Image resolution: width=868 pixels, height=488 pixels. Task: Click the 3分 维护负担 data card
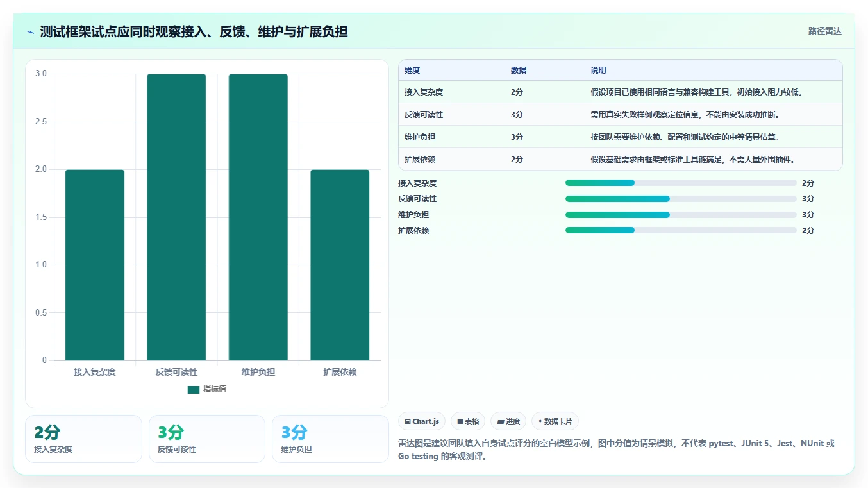[330, 439]
